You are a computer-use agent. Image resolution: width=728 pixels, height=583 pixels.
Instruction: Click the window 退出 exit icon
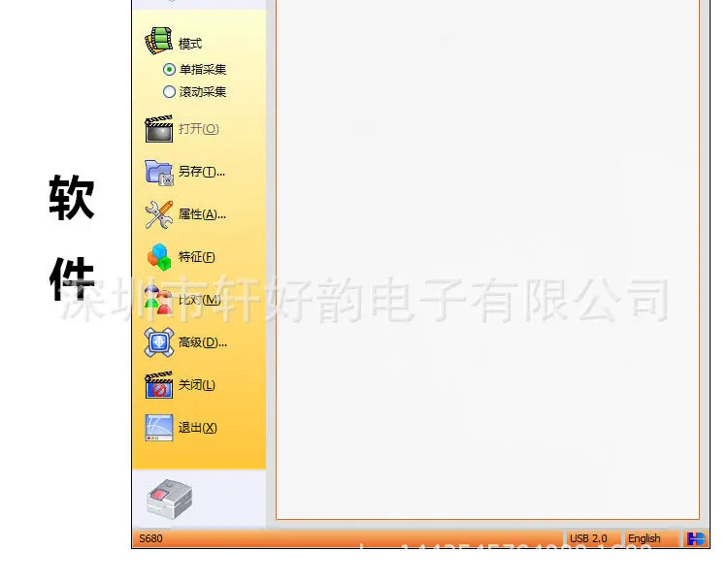tap(159, 428)
